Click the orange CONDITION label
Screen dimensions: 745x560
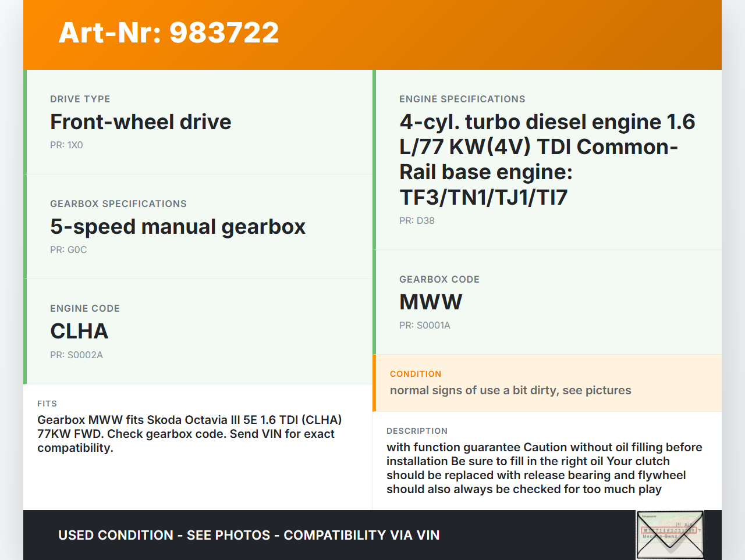tap(416, 374)
